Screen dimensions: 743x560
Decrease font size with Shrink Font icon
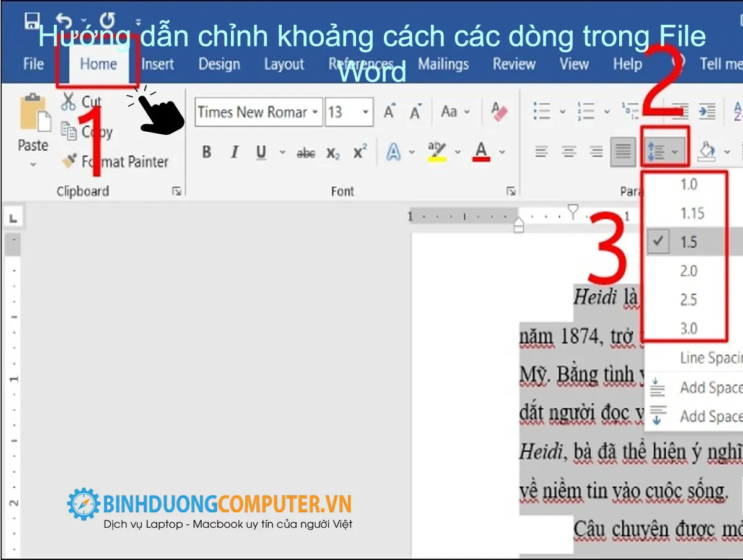(415, 113)
